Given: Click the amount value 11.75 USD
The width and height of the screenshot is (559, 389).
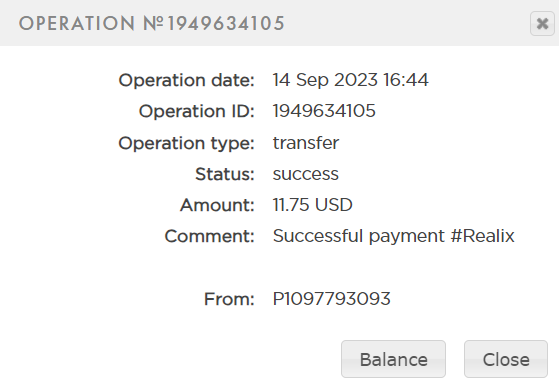Looking at the screenshot, I should [312, 205].
